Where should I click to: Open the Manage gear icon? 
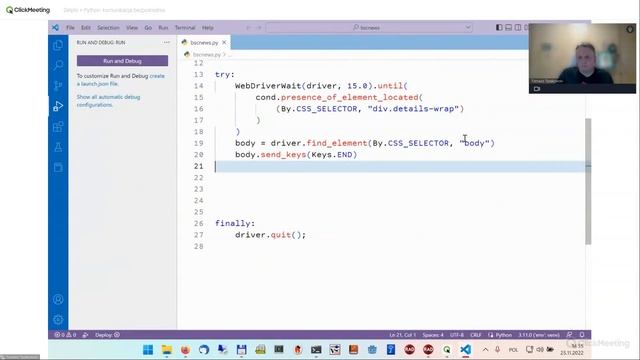click(x=58, y=319)
